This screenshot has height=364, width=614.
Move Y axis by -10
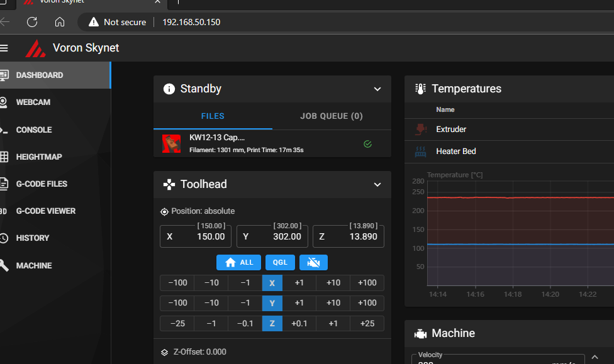[x=211, y=303]
